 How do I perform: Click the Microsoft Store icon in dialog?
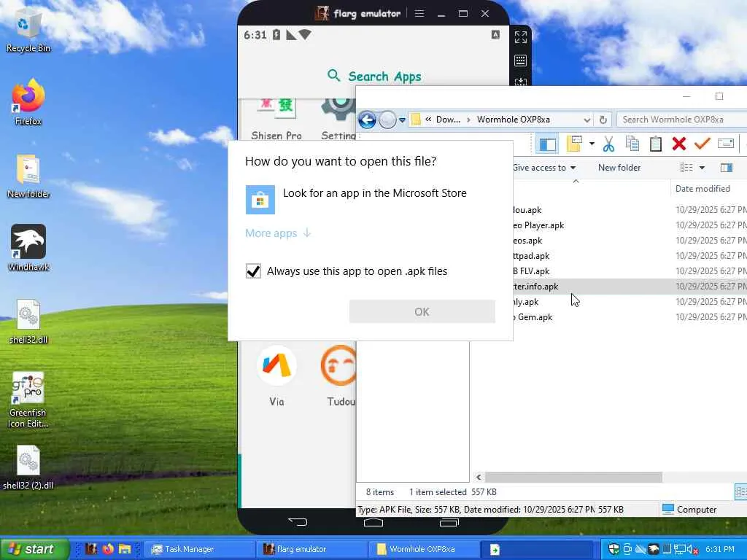[260, 200]
